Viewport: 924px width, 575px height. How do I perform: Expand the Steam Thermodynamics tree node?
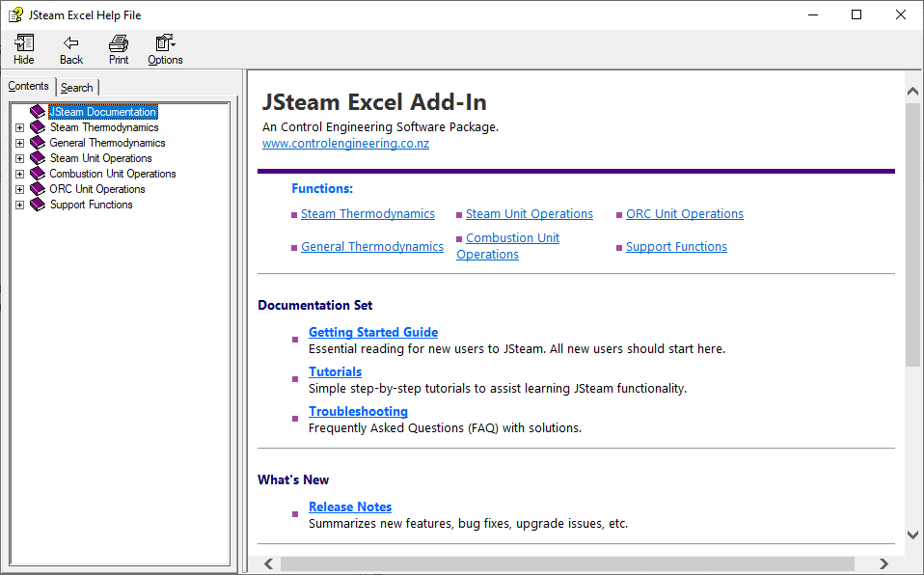pos(19,127)
